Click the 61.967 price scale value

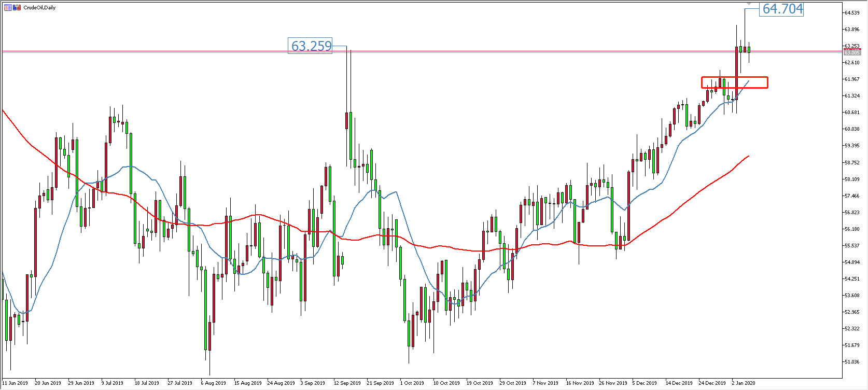pos(852,79)
